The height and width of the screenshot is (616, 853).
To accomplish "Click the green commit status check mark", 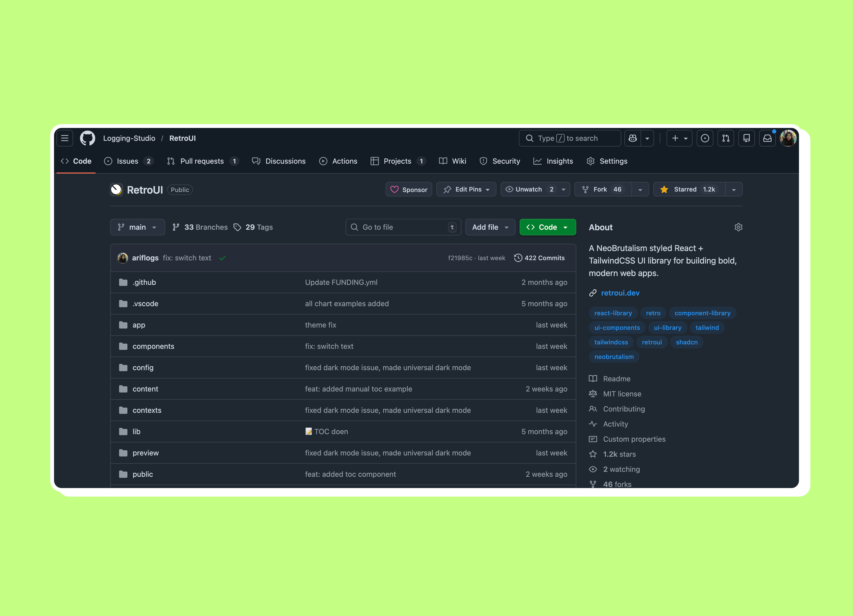I will click(x=223, y=258).
